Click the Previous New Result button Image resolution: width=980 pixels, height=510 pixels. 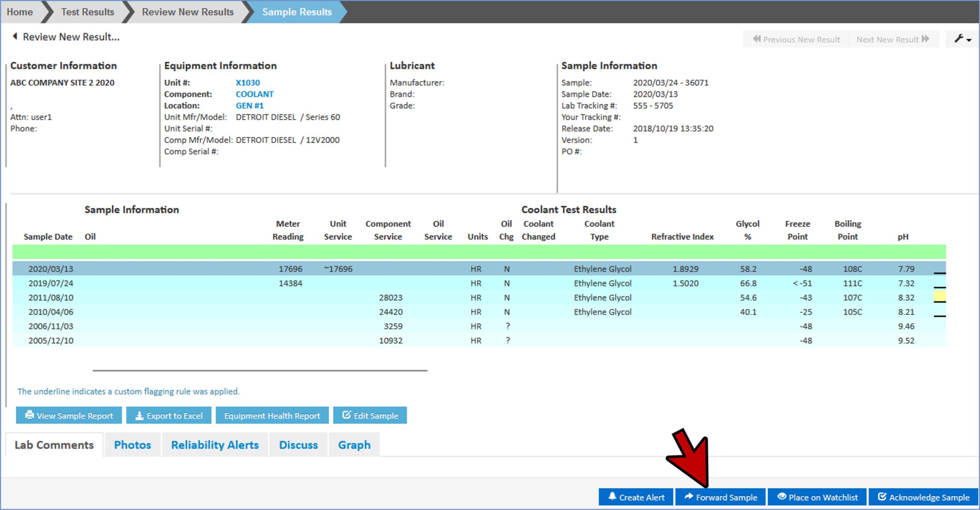point(796,39)
